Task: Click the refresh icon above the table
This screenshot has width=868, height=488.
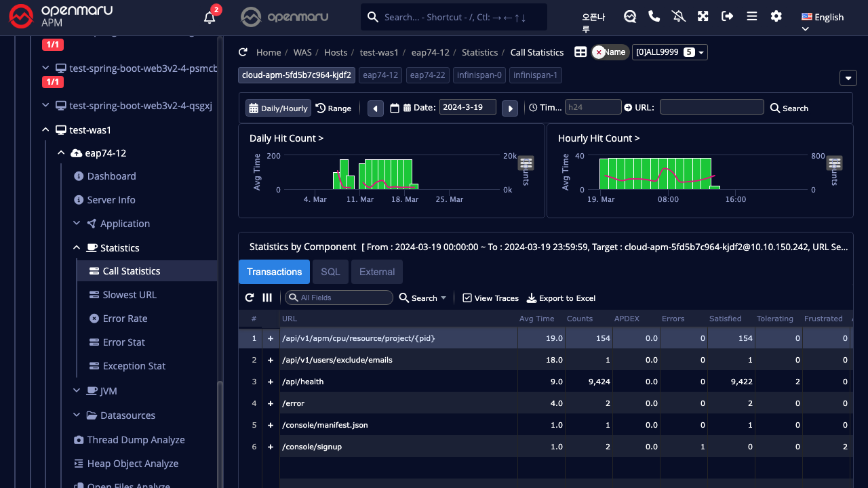Action: pyautogui.click(x=250, y=298)
